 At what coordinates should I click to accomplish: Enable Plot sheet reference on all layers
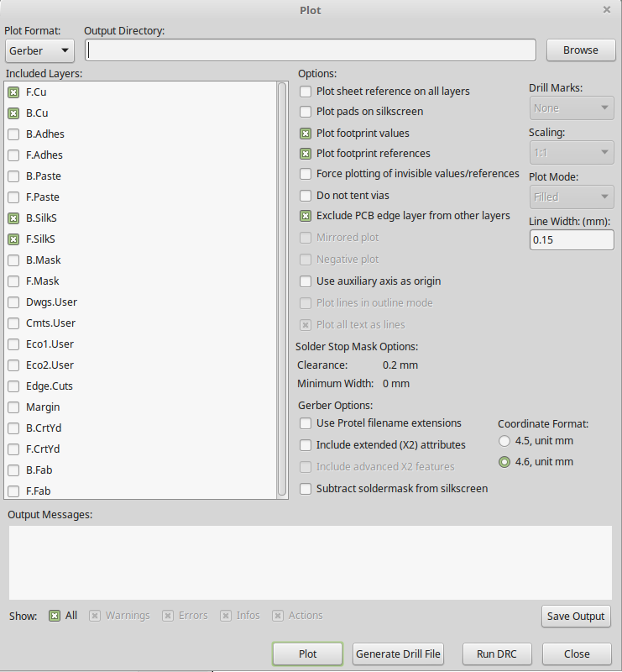[x=306, y=91]
